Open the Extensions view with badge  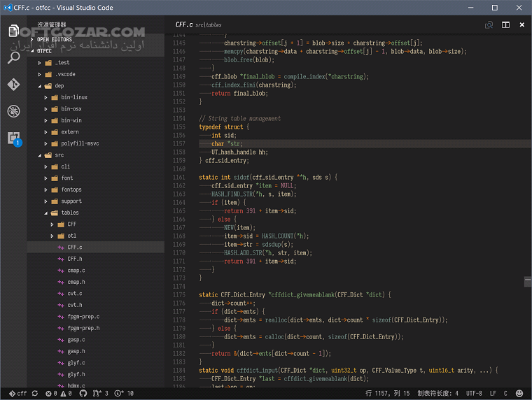14,138
